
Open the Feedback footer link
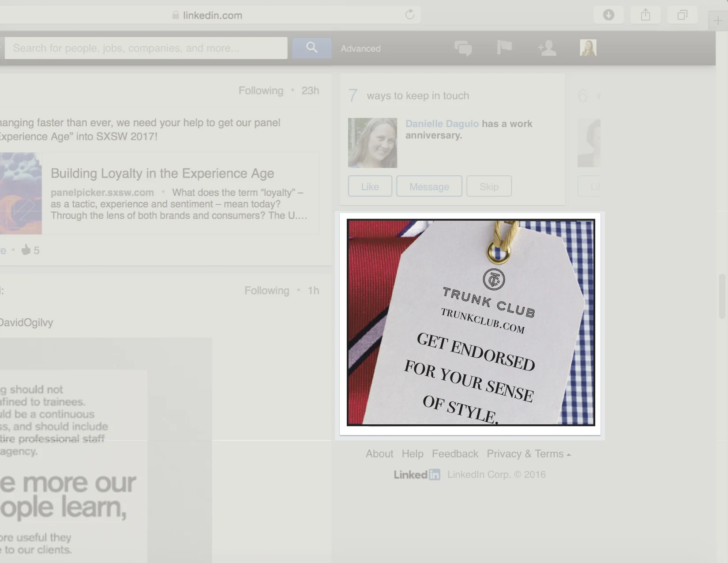[455, 453]
